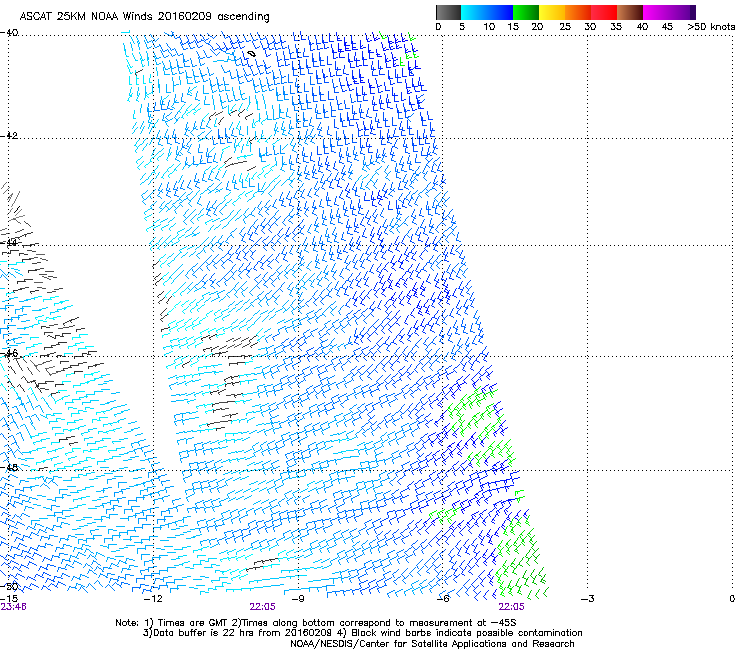This screenshot has height=650, width=740.
Task: Click the legend scale value '25'
Action: coord(565,27)
